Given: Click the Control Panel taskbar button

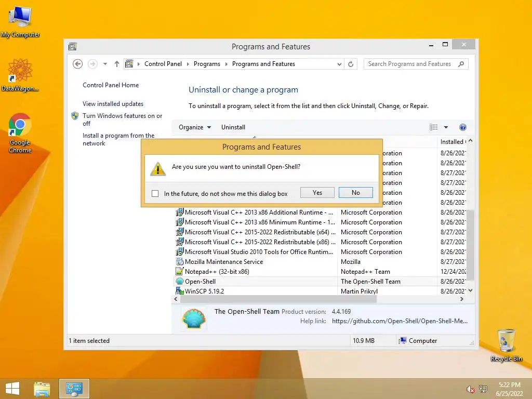Looking at the screenshot, I should (74, 389).
